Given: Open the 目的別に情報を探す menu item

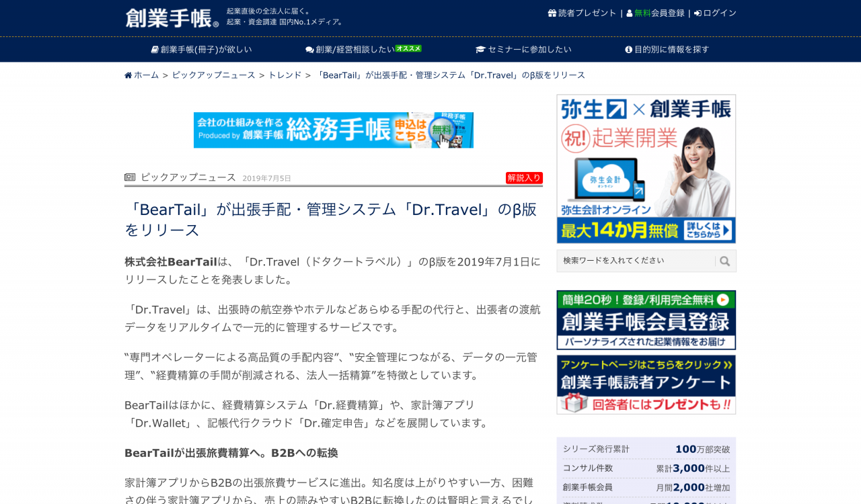Looking at the screenshot, I should point(667,50).
